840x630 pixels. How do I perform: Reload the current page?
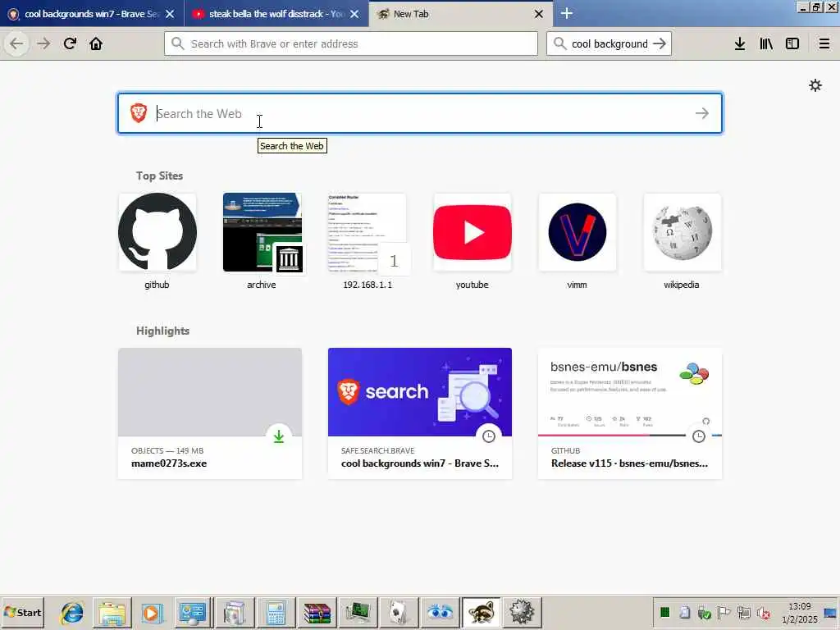[x=70, y=43]
